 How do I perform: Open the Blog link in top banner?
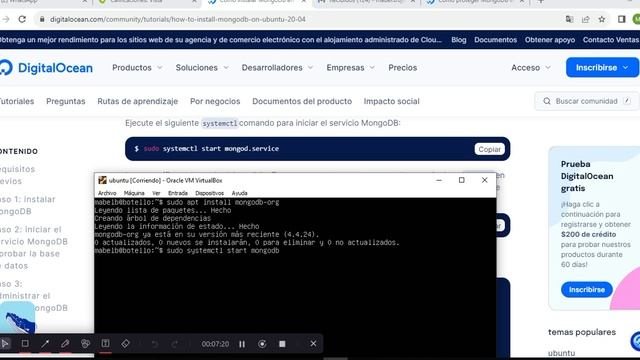(459, 40)
